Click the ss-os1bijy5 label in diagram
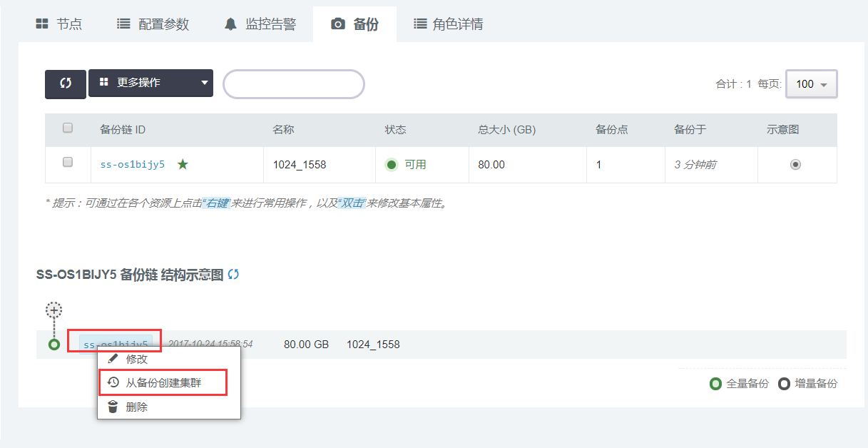This screenshot has width=868, height=448. pos(116,345)
